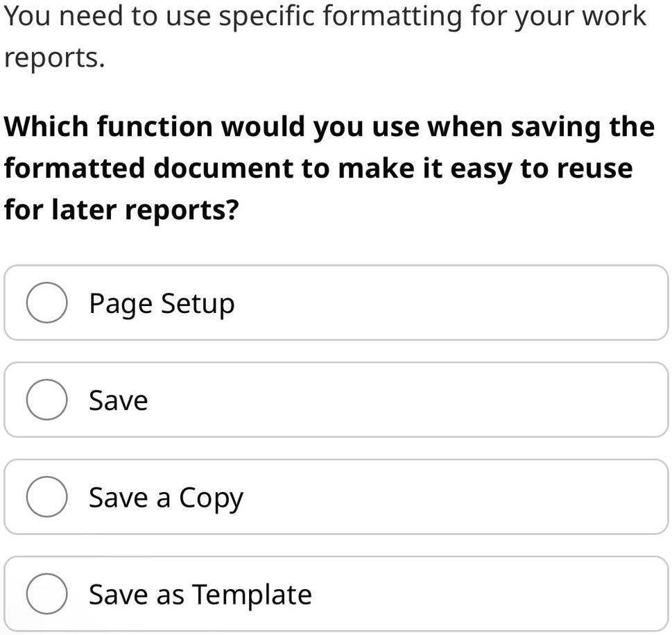The height and width of the screenshot is (635, 672).
Task: Click the 'Save a Copy' label text
Action: (x=166, y=498)
